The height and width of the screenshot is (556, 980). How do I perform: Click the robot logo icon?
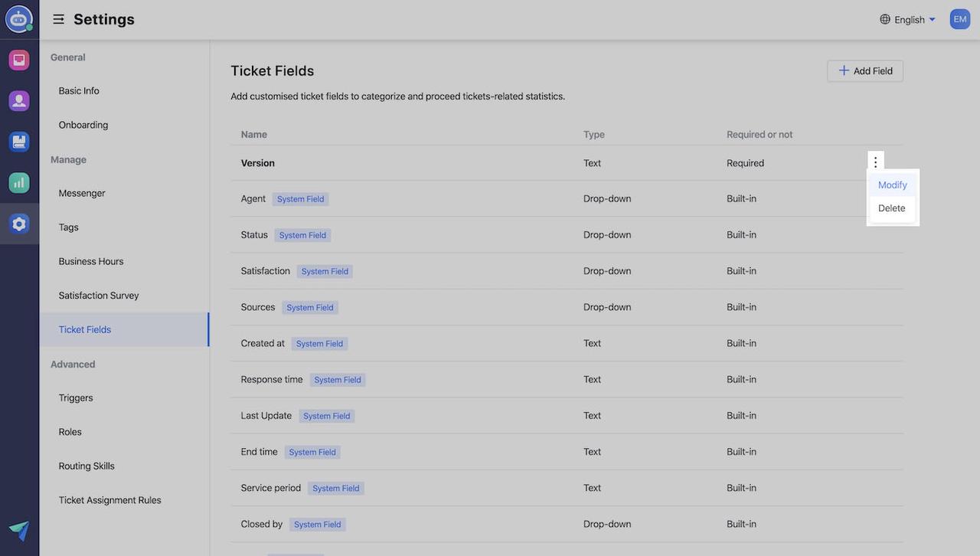tap(19, 19)
